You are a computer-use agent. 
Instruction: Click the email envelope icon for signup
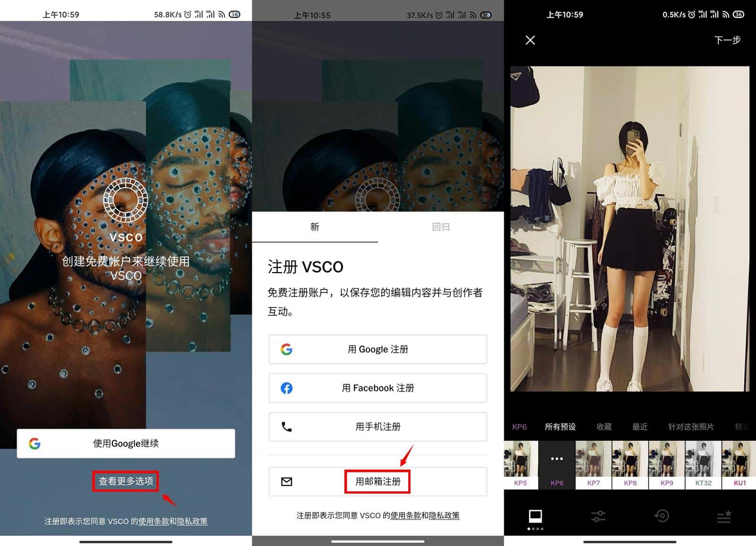pyautogui.click(x=286, y=481)
